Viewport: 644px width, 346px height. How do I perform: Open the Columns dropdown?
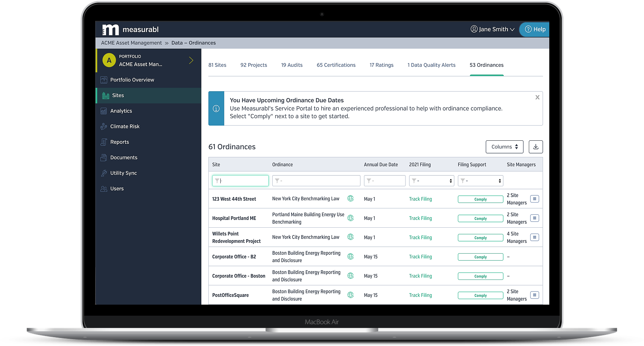pyautogui.click(x=504, y=147)
